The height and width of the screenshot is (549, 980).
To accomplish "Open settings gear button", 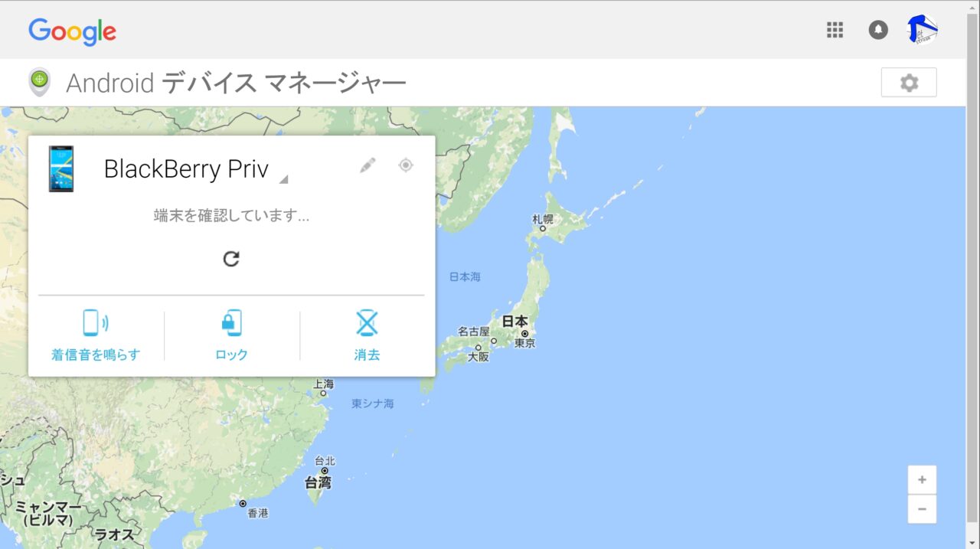I will pyautogui.click(x=909, y=83).
